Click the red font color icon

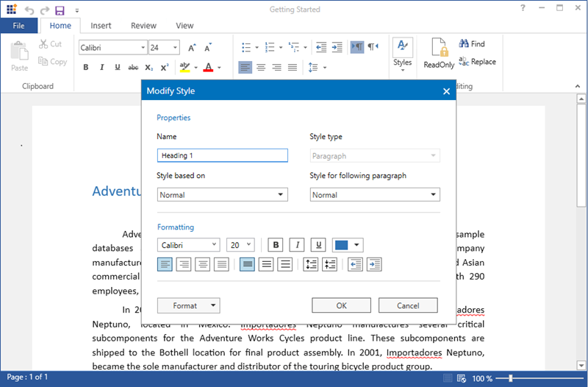[x=208, y=67]
